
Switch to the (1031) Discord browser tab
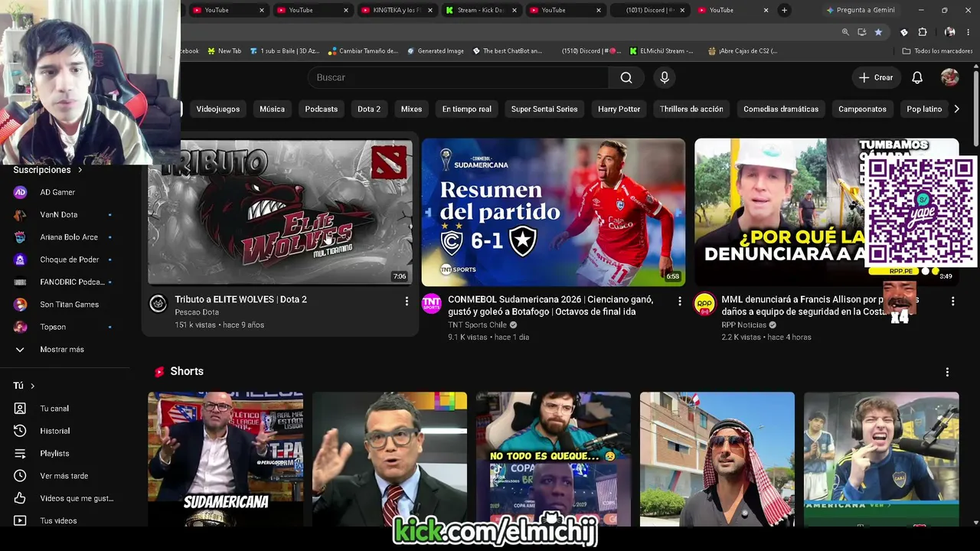point(648,10)
